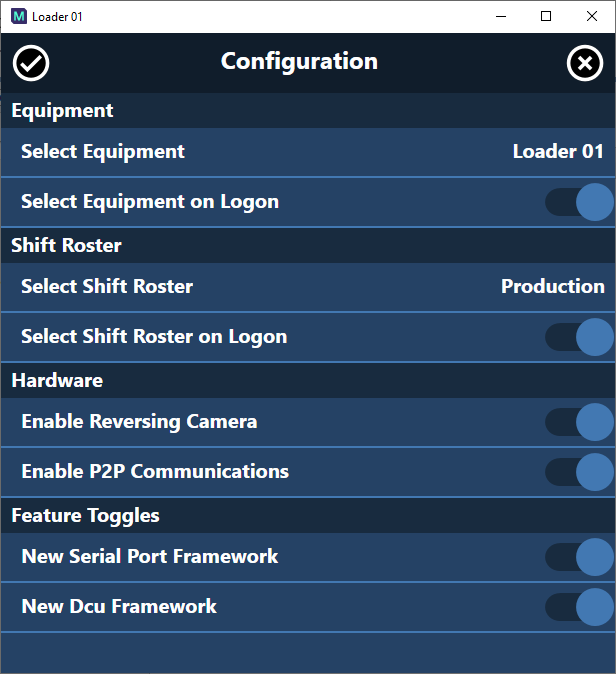Viewport: 616px width, 674px height.
Task: Click the Configuration page title
Action: coord(299,62)
